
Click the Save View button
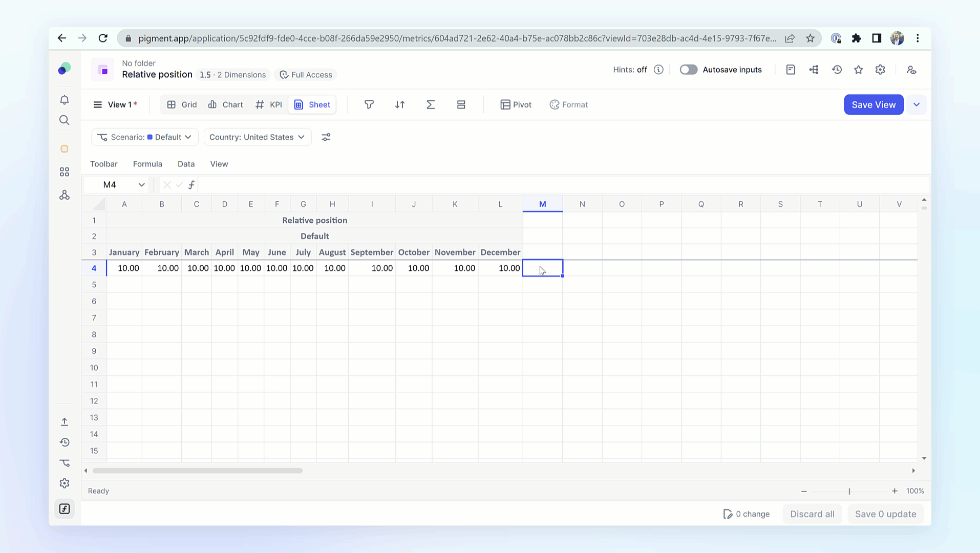874,104
